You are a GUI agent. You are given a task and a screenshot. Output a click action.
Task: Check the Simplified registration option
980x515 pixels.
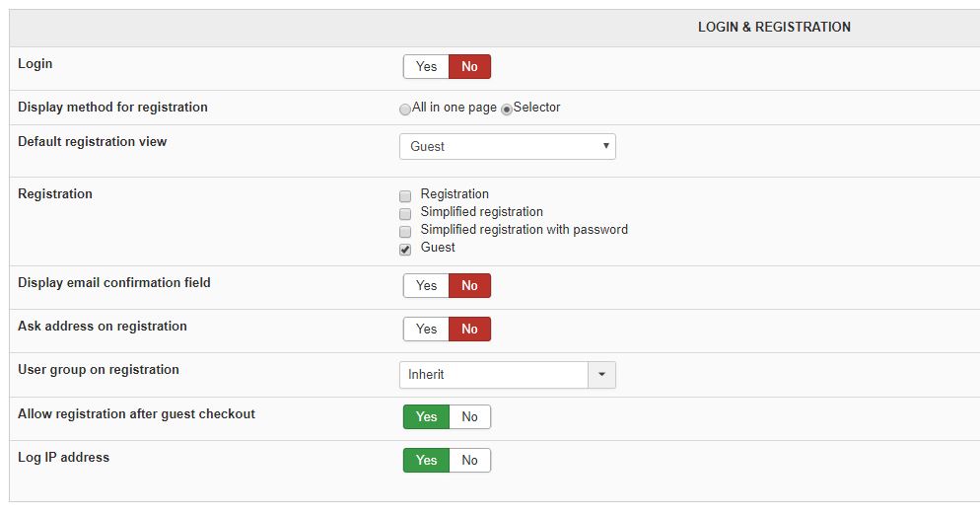coord(405,213)
